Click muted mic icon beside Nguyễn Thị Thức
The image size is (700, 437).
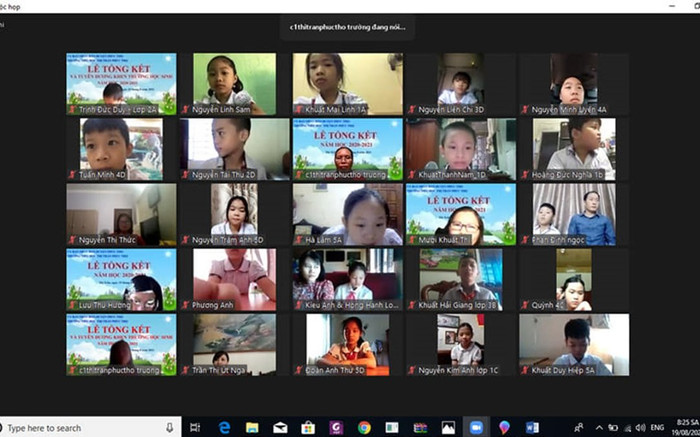tap(71, 240)
